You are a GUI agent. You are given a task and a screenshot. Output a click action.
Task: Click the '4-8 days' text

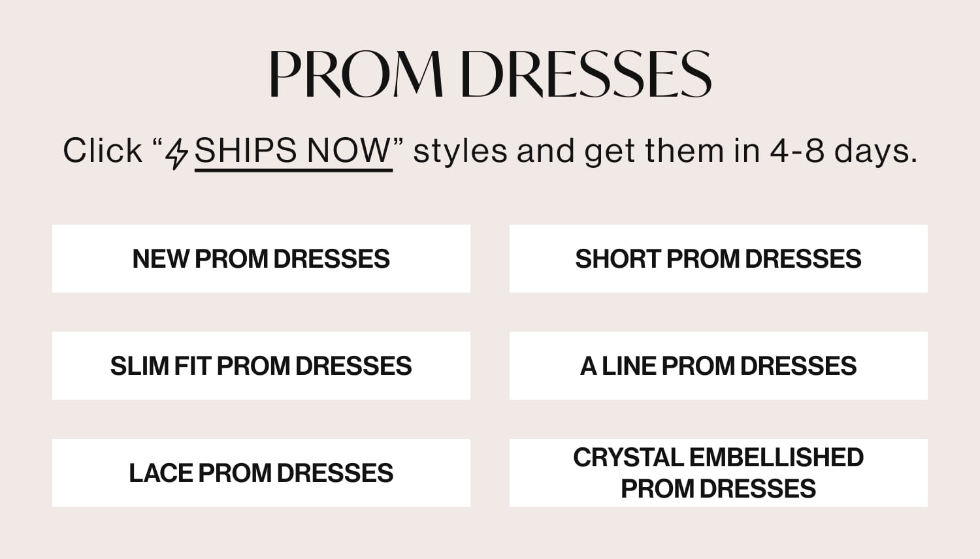[843, 152]
